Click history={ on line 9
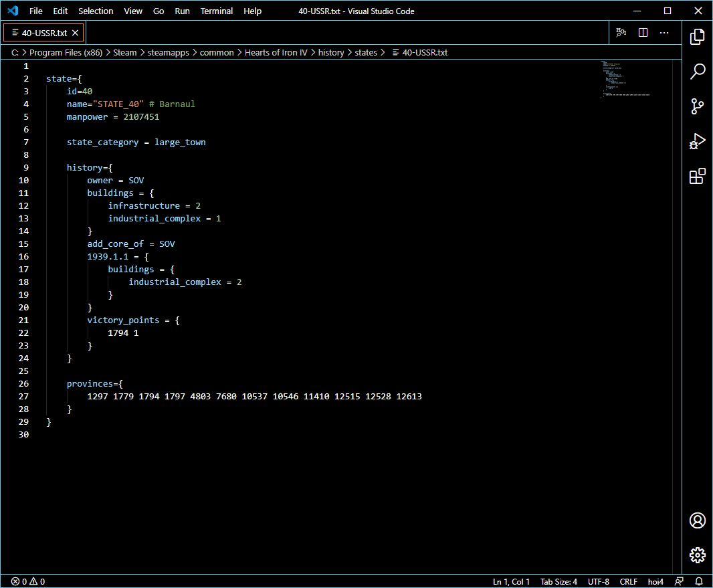The image size is (713, 588). pyautogui.click(x=90, y=168)
